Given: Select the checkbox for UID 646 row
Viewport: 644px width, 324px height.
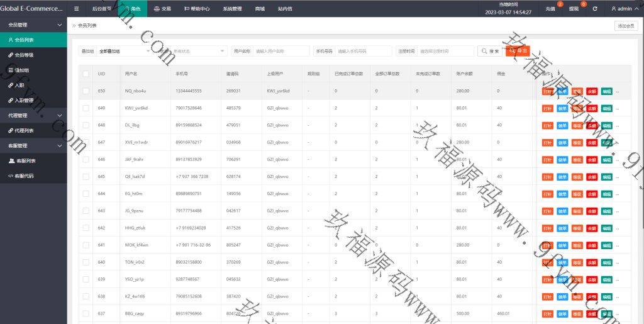Looking at the screenshot, I should (86, 160).
